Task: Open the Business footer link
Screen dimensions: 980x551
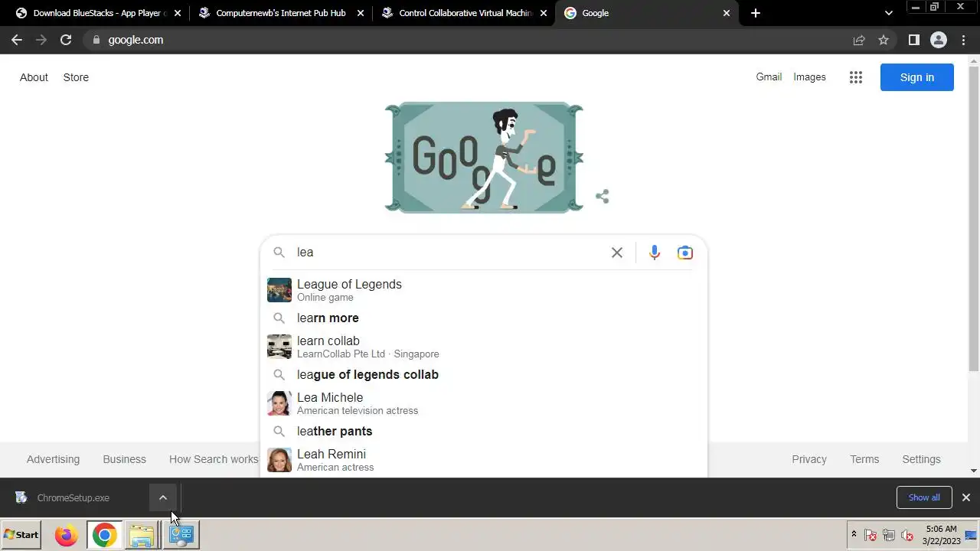Action: [124, 459]
